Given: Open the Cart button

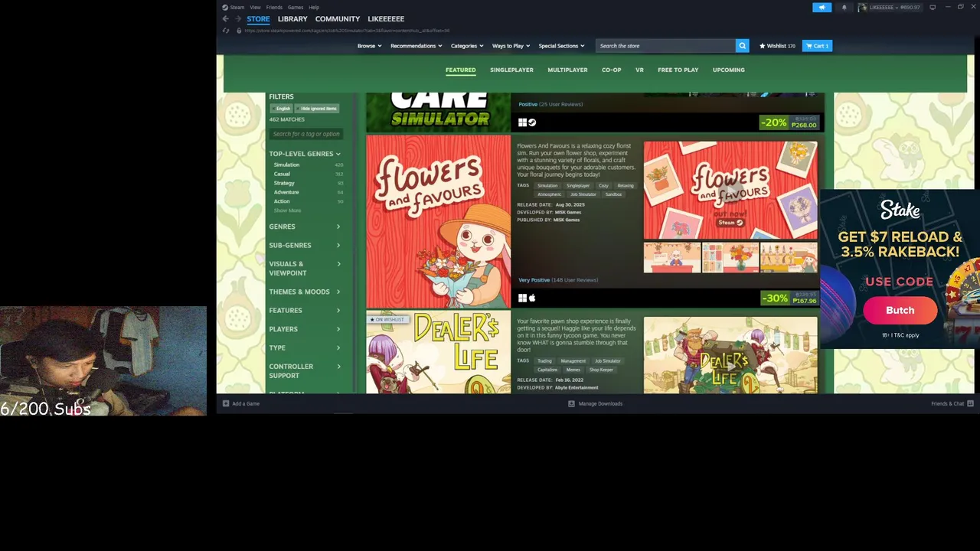Looking at the screenshot, I should (x=817, y=46).
